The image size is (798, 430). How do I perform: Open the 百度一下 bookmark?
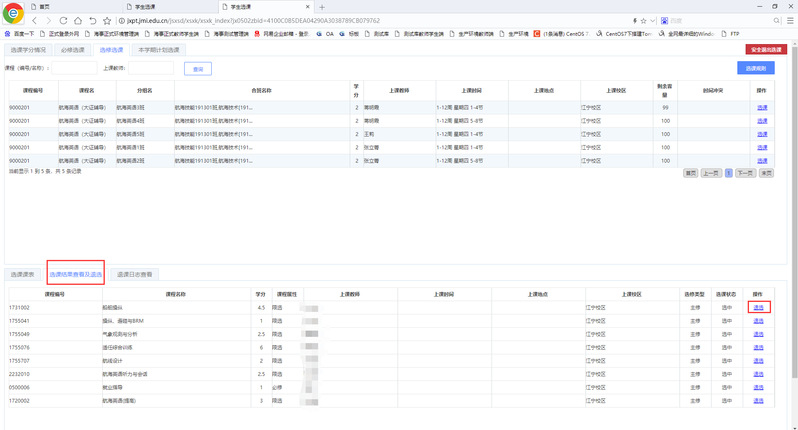tap(21, 33)
